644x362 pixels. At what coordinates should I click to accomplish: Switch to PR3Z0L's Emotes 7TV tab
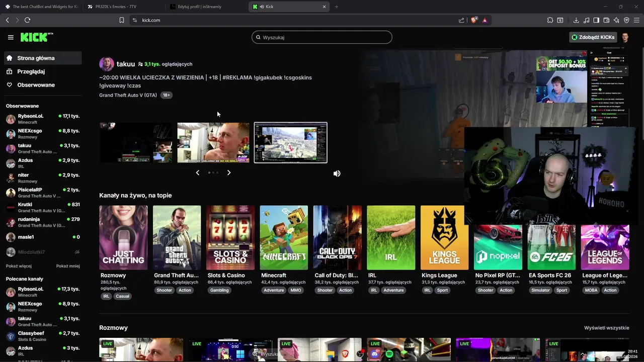click(123, 7)
